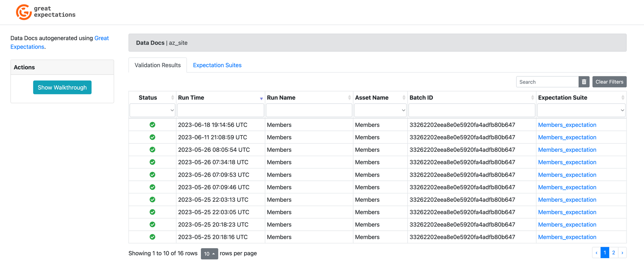Open Members_expectation link for 2023-05-26 07:09:53
The width and height of the screenshot is (644, 262).
point(567,175)
